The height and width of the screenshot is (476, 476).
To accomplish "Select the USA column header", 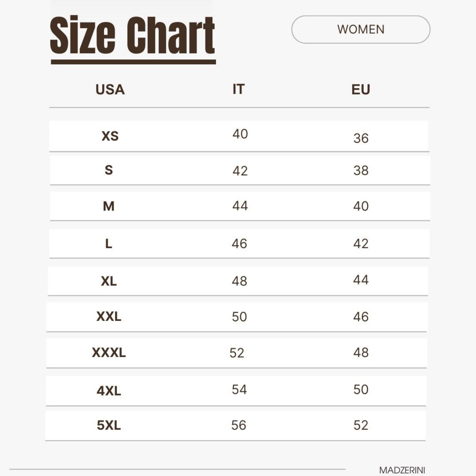I will (110, 89).
